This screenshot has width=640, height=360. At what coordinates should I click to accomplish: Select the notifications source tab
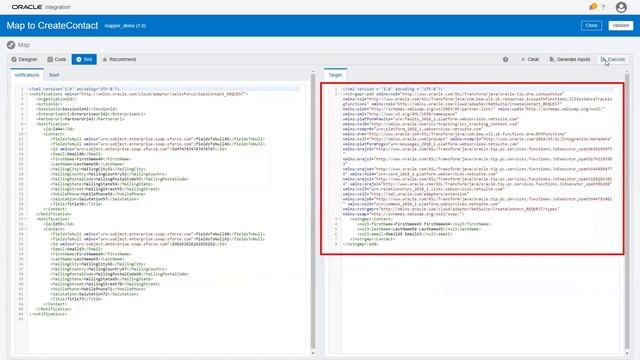point(27,75)
